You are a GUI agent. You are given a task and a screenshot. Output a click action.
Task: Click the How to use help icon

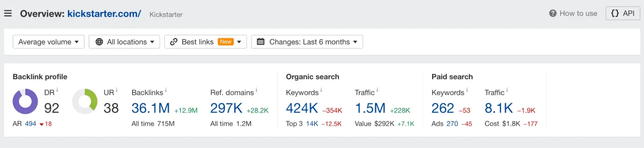tap(553, 13)
